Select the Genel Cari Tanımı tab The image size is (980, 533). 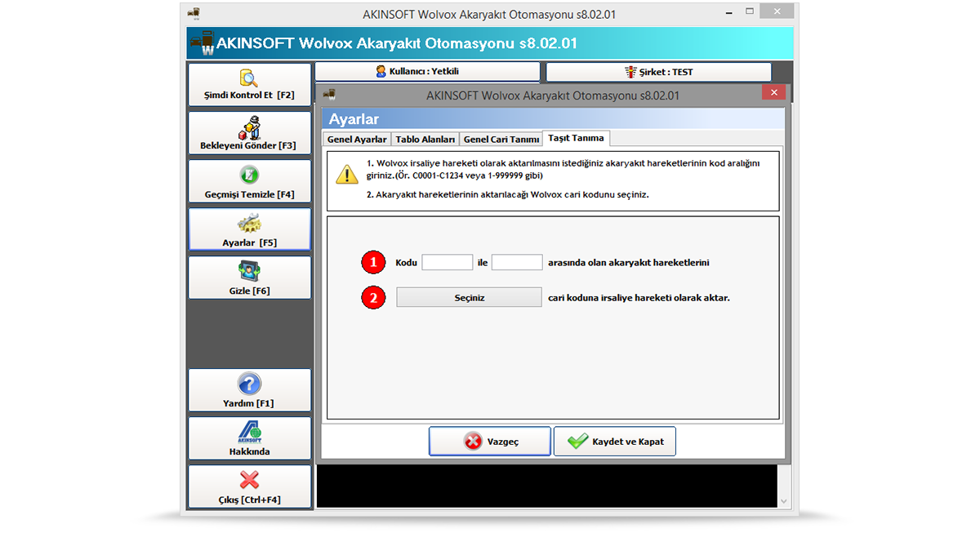pyautogui.click(x=501, y=139)
